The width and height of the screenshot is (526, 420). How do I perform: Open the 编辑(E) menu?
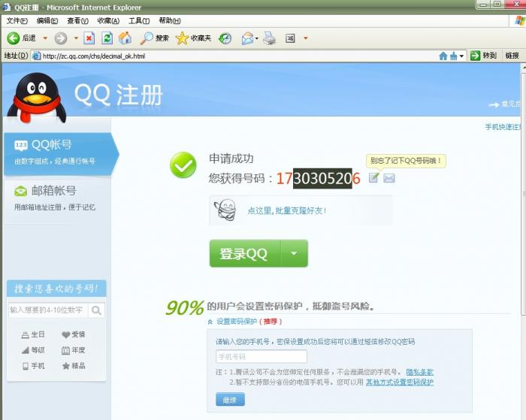pyautogui.click(x=47, y=21)
